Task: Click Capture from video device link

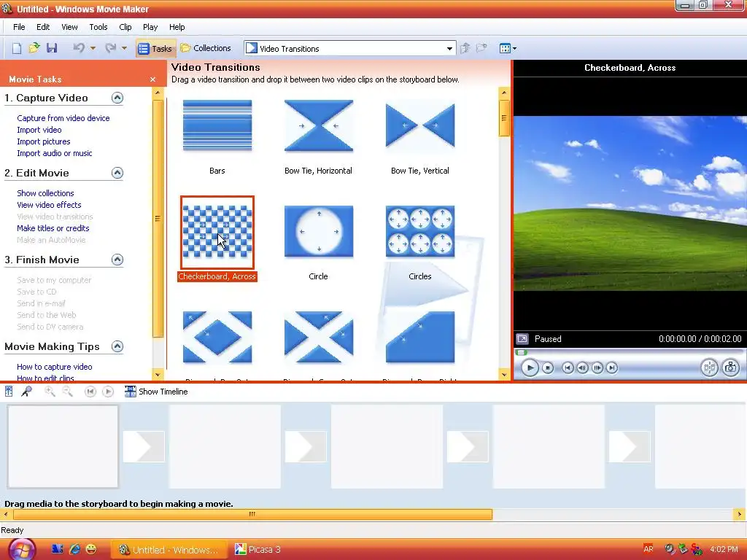Action: [63, 118]
